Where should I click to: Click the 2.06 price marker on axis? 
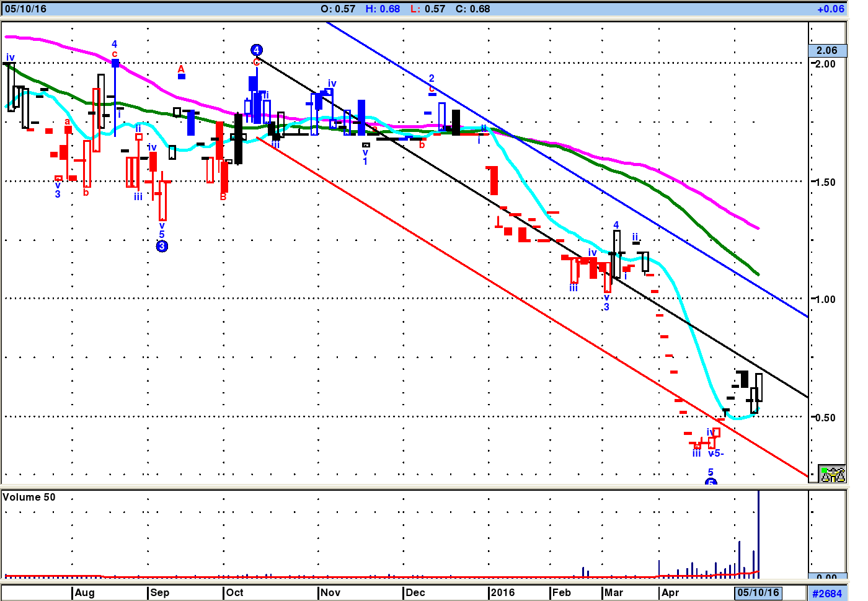tap(826, 51)
